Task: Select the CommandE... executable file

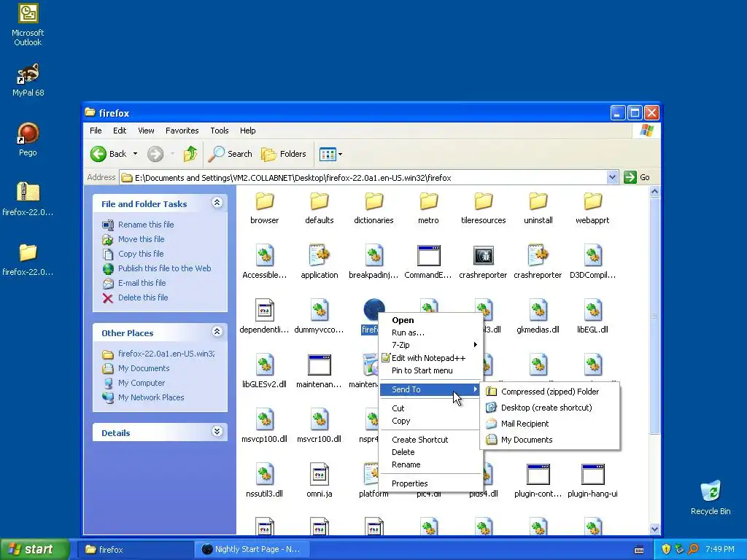Action: point(428,262)
